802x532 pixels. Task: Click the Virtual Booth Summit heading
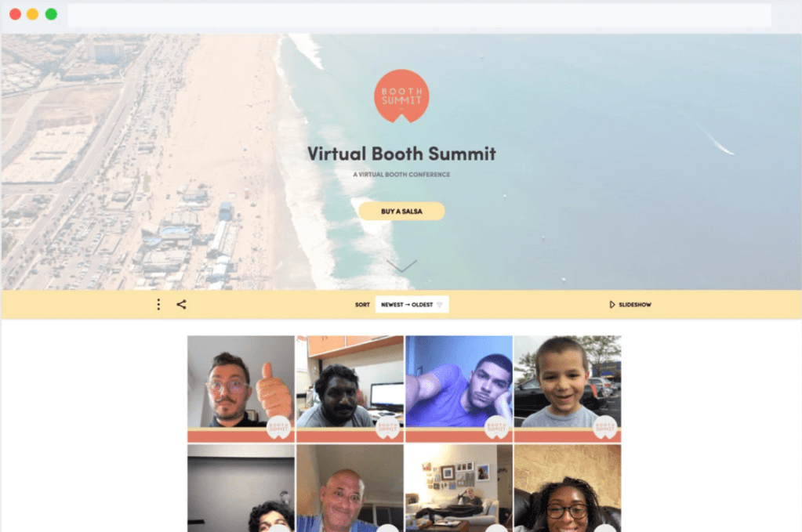point(401,154)
